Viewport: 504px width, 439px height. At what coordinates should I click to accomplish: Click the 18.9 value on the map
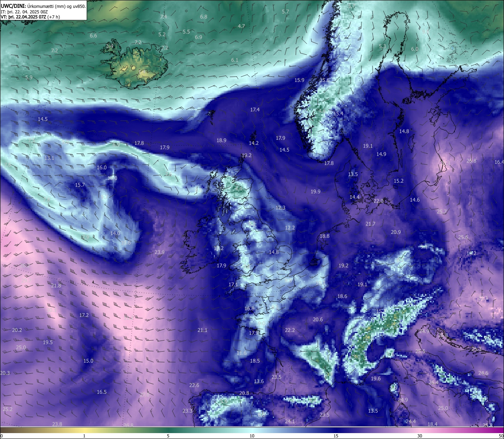221,141
